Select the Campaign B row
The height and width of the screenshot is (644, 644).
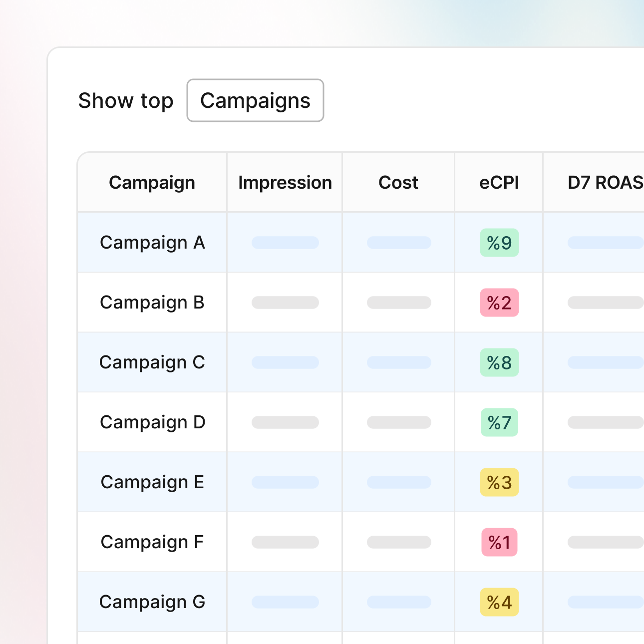[152, 303]
